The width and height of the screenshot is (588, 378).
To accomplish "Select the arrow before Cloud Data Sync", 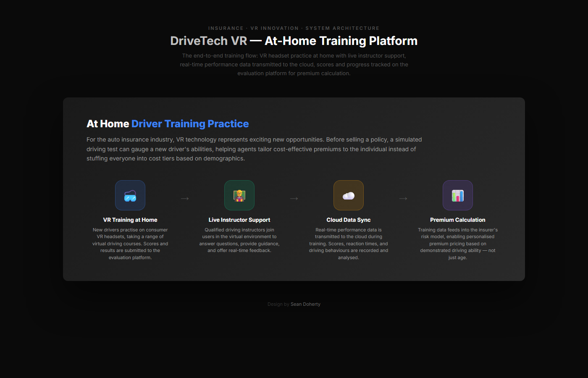I will (294, 198).
